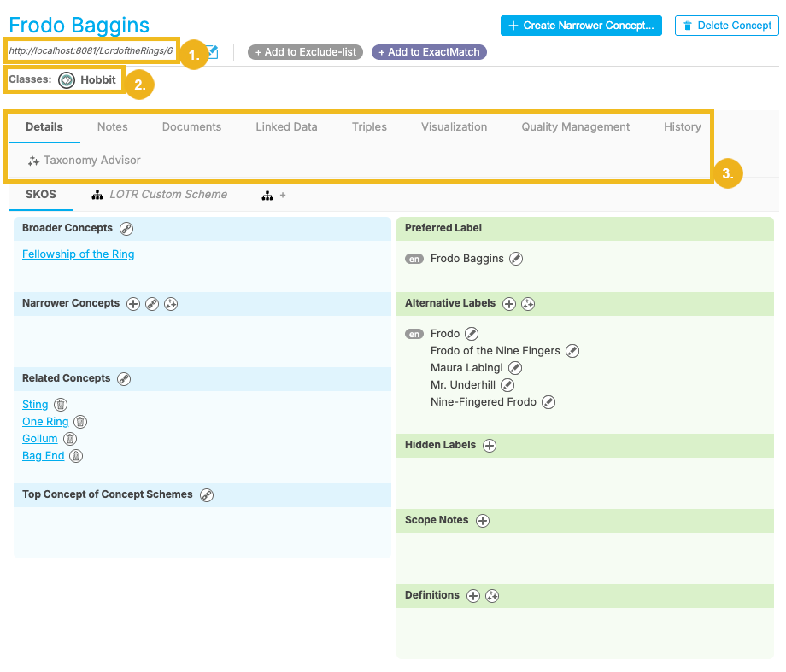Switch to the Linked Data tab
The image size is (786, 672).
click(x=286, y=127)
